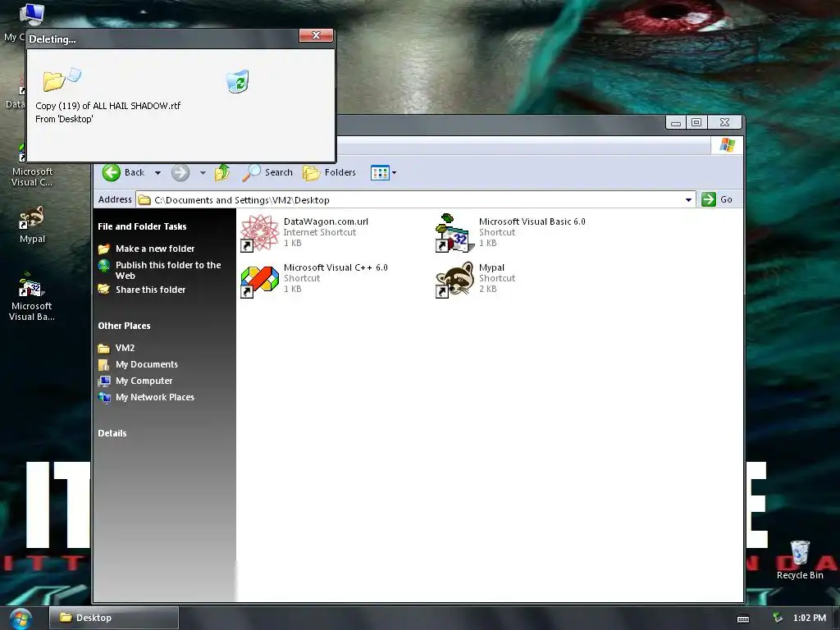840x630 pixels.
Task: Open My Network Places link
Action: [155, 397]
